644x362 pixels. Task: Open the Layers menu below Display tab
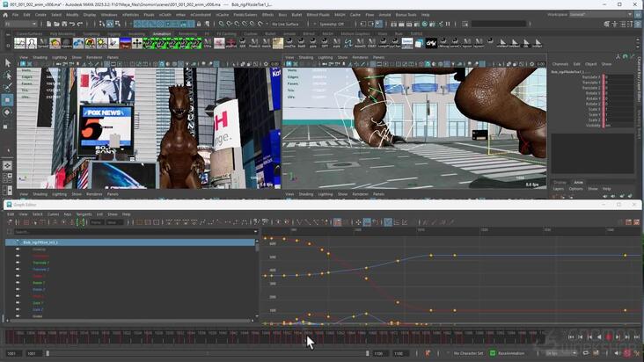click(x=558, y=189)
